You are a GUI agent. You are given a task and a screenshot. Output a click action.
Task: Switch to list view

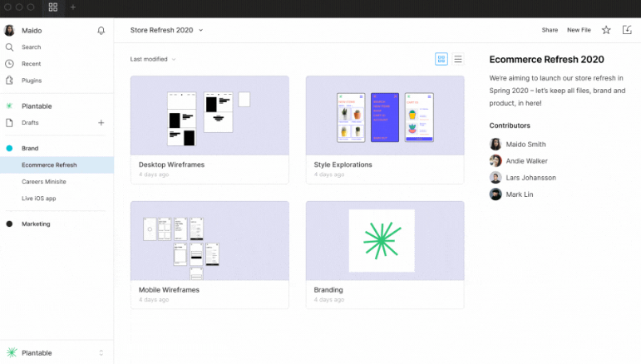(x=458, y=59)
